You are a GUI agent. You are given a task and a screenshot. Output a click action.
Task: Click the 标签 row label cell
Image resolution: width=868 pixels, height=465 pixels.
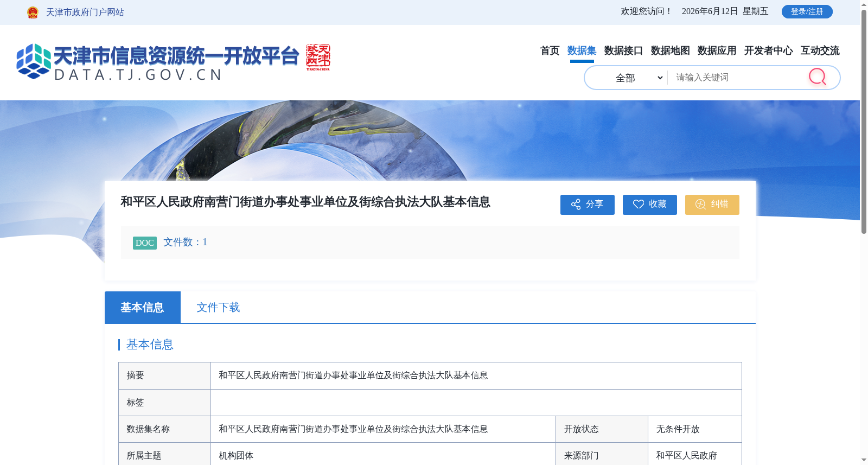pos(164,403)
